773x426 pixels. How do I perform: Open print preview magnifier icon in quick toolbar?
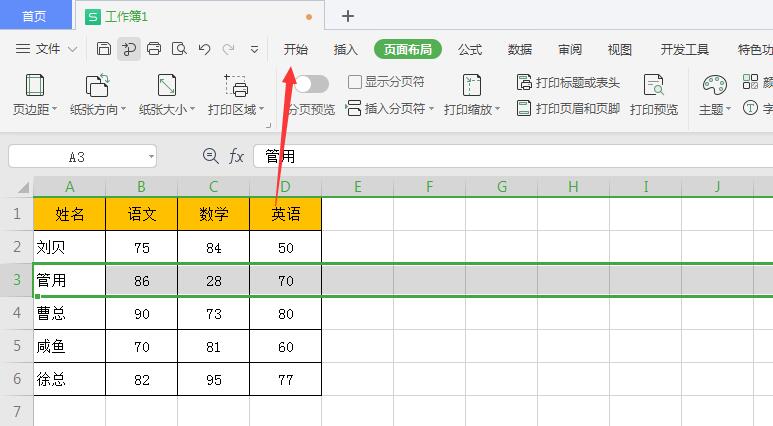point(179,49)
